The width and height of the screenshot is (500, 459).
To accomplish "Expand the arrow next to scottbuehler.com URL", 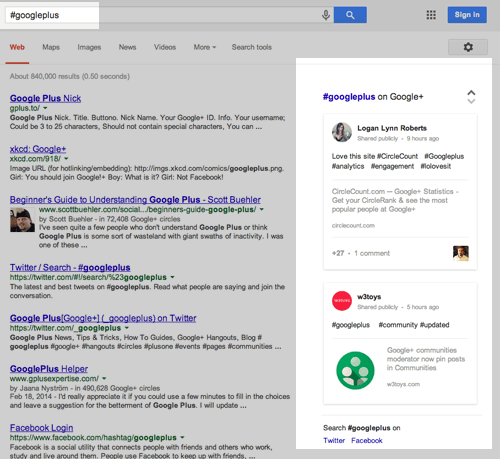I will pos(262,209).
